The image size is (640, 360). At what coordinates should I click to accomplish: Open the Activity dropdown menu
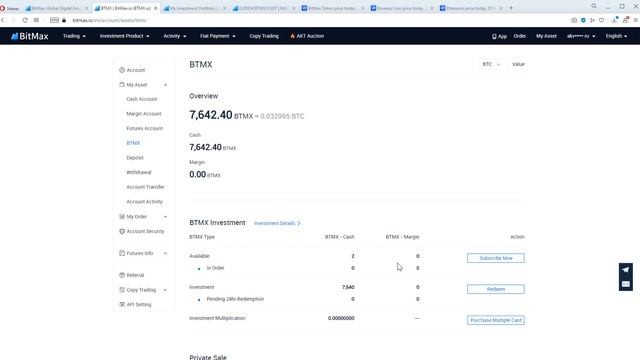(175, 36)
